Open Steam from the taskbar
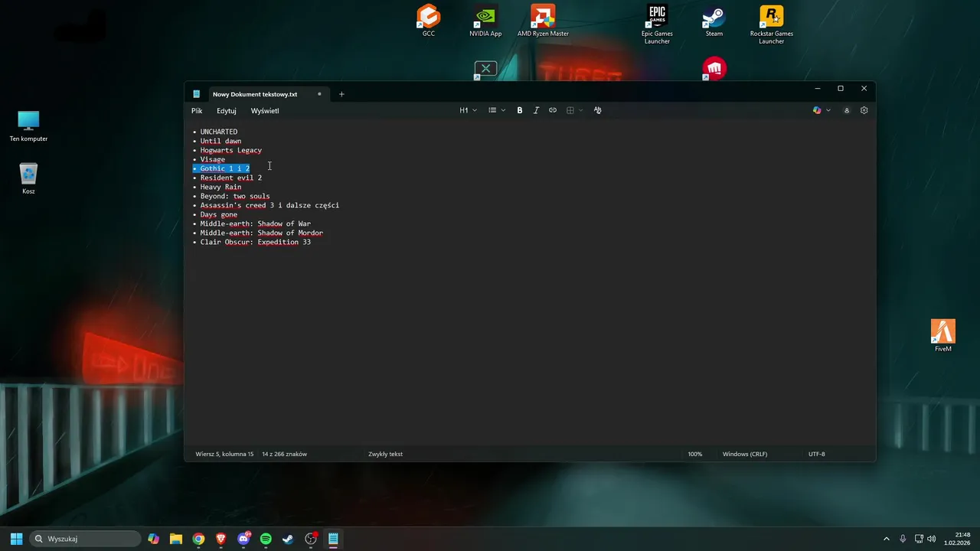Screen dimensions: 980x551 point(288,539)
